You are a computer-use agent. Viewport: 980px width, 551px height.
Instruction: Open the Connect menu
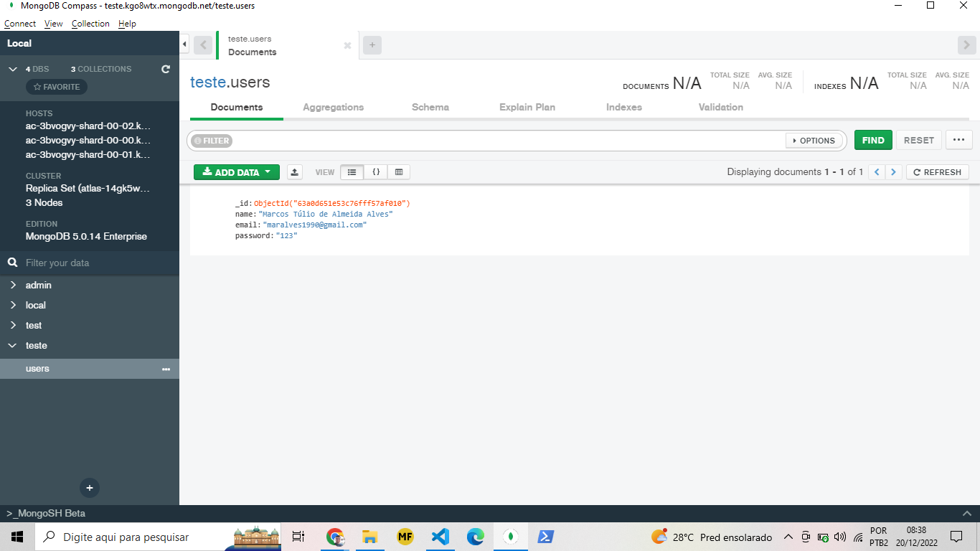[20, 24]
